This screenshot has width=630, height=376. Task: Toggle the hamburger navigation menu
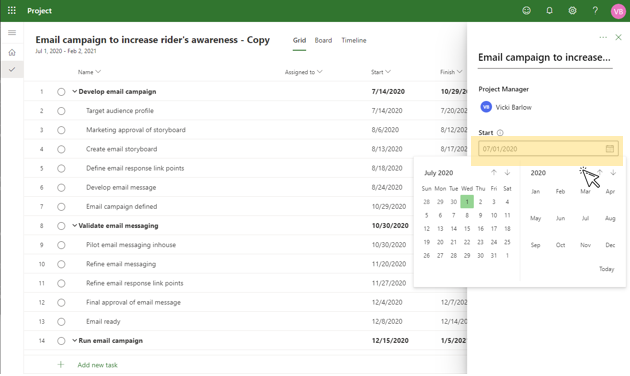click(12, 33)
